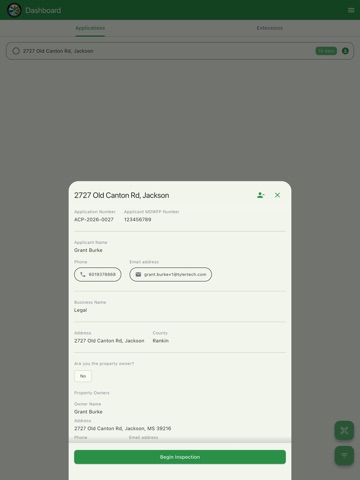Click the assigned user avatar icon on list row

pyautogui.click(x=345, y=51)
